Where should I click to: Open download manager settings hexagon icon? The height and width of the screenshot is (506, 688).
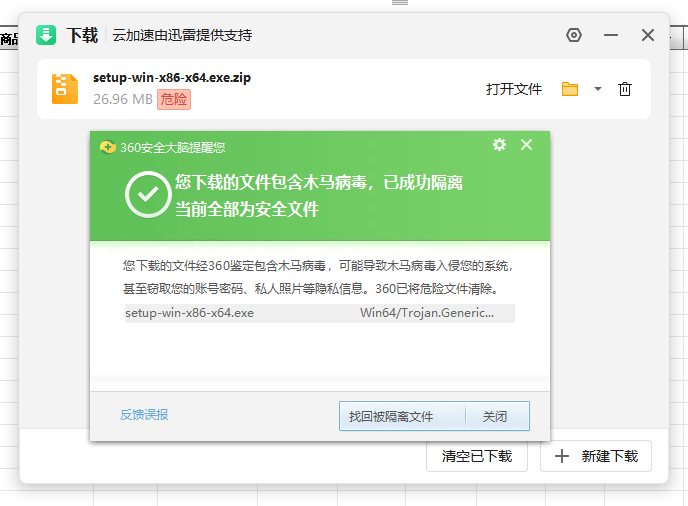pos(573,35)
